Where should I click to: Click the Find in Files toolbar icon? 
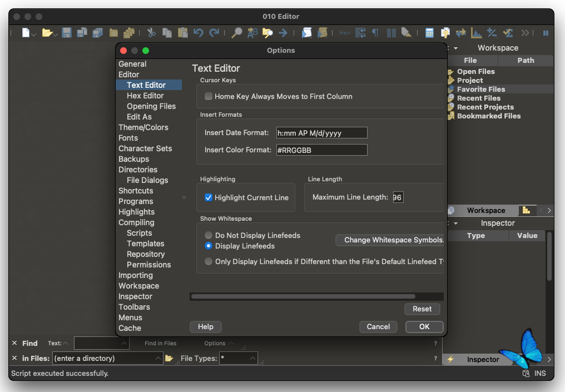(x=267, y=33)
